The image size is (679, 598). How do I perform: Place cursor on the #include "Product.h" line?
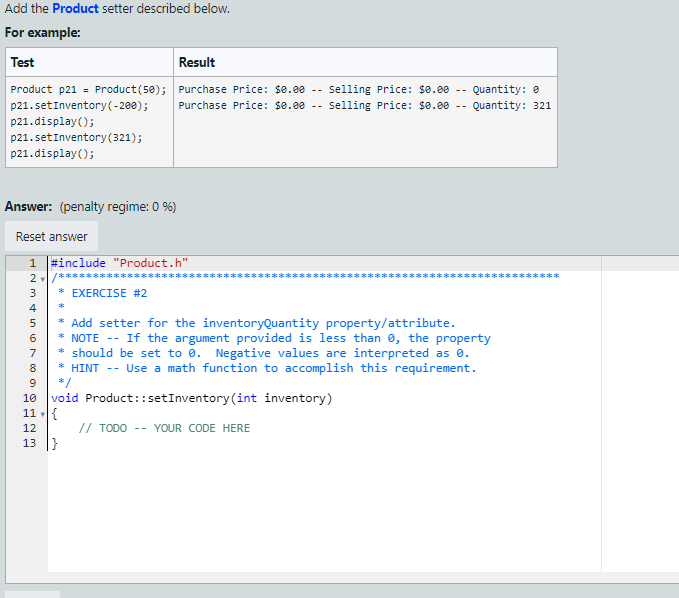point(120,263)
